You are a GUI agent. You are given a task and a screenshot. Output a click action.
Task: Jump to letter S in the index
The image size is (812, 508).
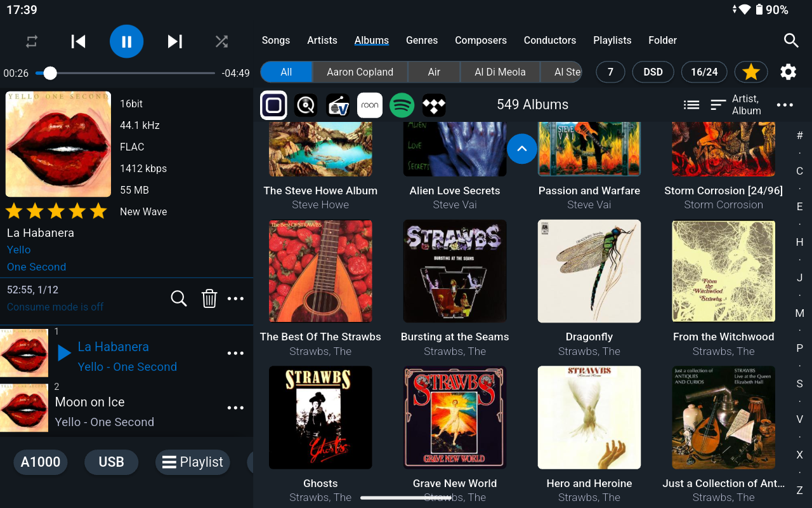[x=799, y=384]
